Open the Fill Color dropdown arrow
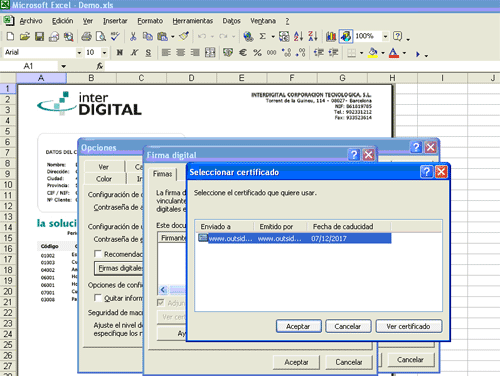The image size is (500, 376). pyautogui.click(x=383, y=53)
